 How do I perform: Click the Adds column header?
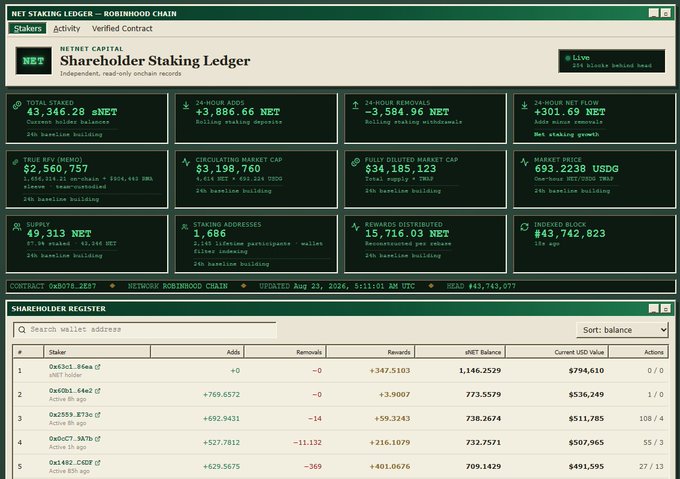(x=197, y=352)
